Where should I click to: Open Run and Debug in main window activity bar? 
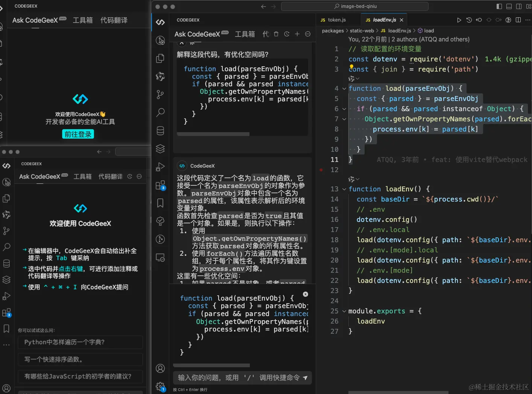[160, 166]
